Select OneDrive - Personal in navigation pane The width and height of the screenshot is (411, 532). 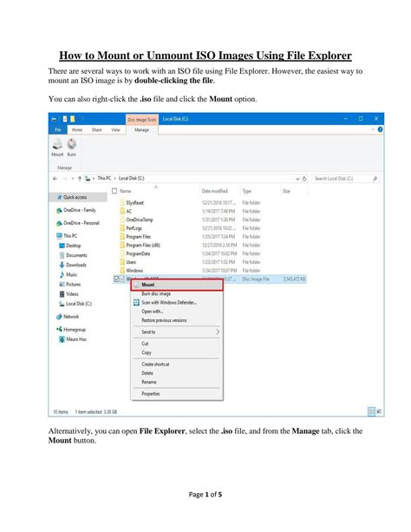tap(78, 223)
